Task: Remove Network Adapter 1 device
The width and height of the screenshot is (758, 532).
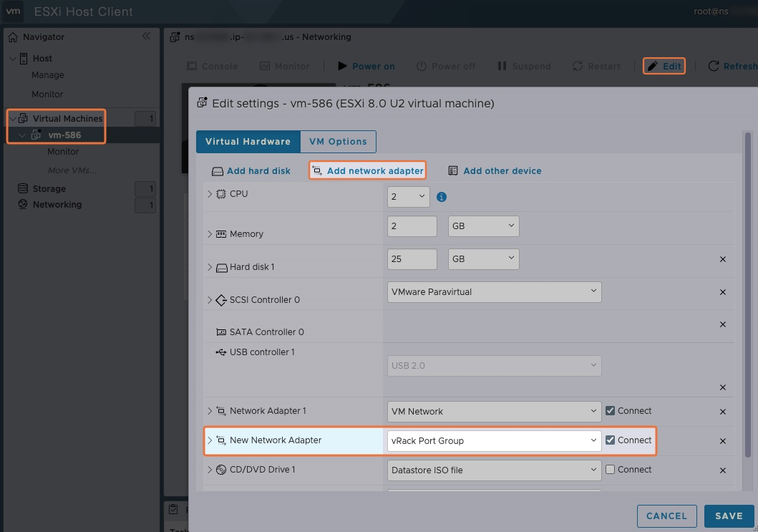Action: 723,412
